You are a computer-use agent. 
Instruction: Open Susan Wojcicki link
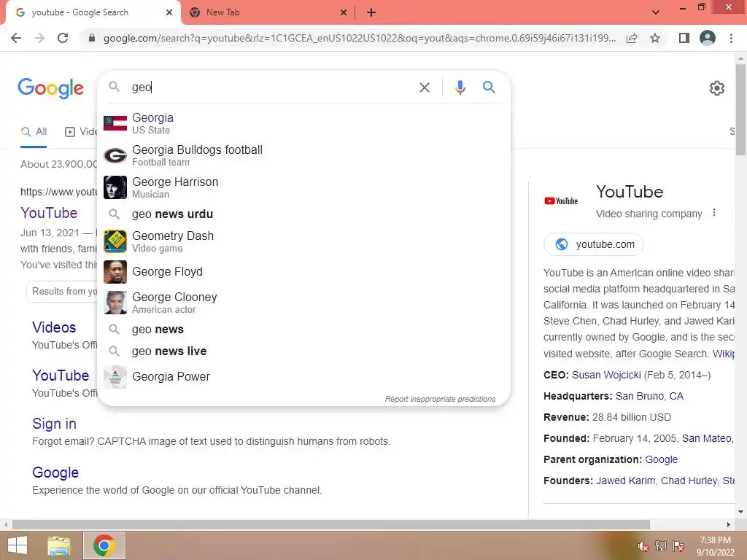pos(606,376)
